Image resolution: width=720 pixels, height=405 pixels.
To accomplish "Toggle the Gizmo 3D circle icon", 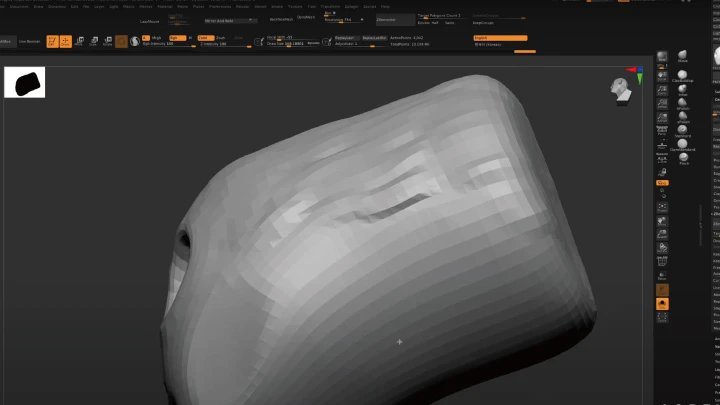I will tap(121, 41).
